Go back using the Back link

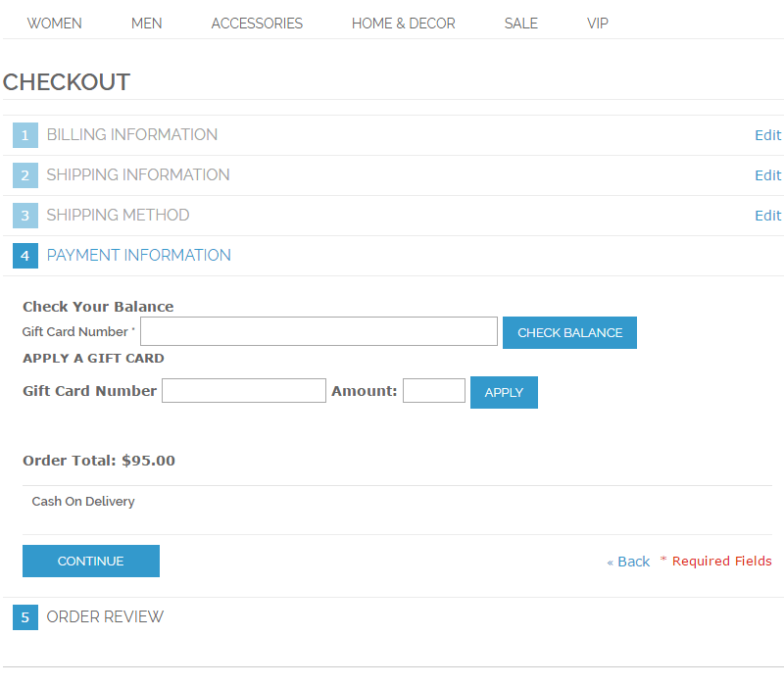(632, 562)
